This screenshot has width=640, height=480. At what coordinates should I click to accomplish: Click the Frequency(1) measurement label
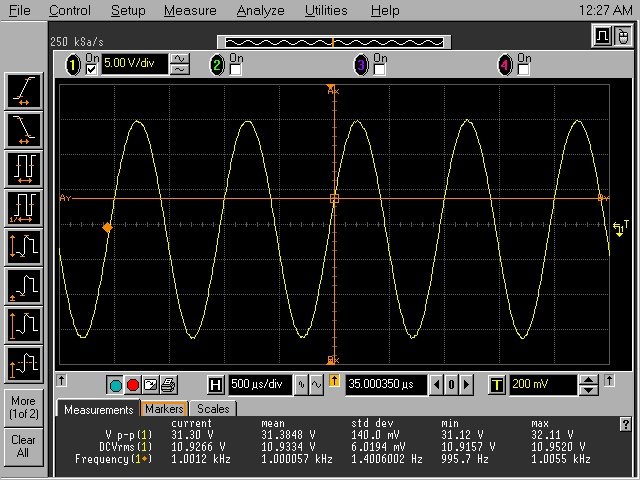(x=114, y=459)
